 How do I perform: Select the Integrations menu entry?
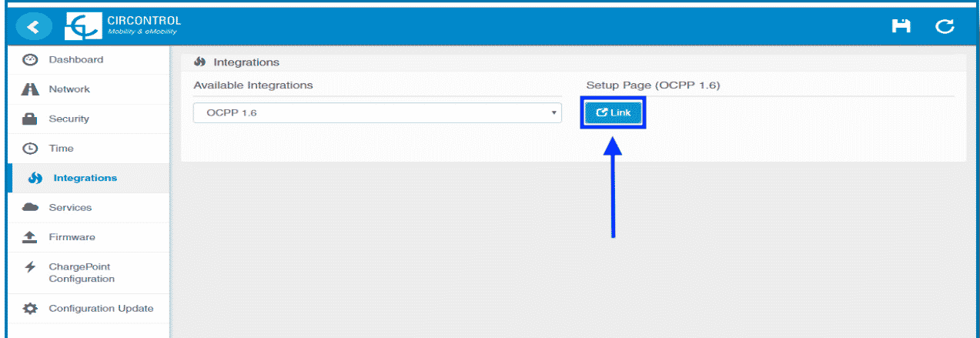pyautogui.click(x=89, y=178)
